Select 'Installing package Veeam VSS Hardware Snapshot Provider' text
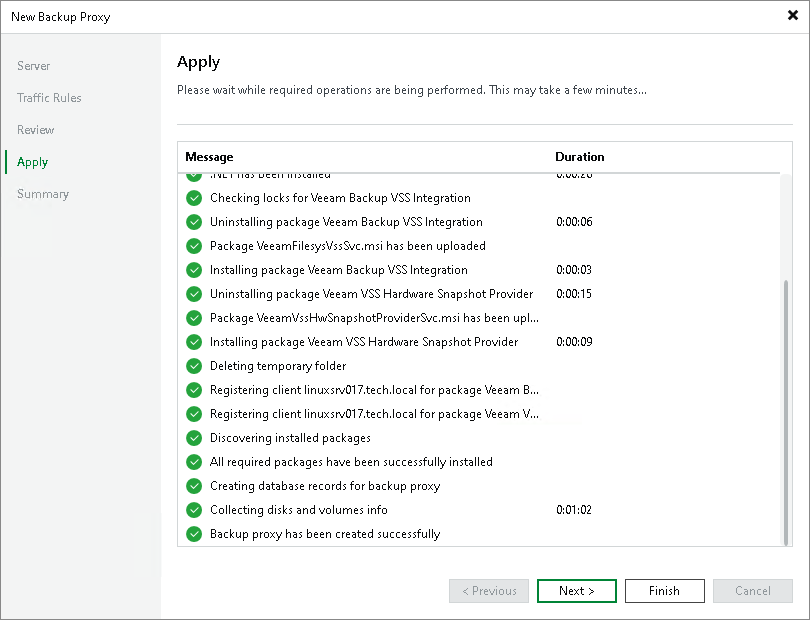This screenshot has width=810, height=620. click(x=364, y=342)
